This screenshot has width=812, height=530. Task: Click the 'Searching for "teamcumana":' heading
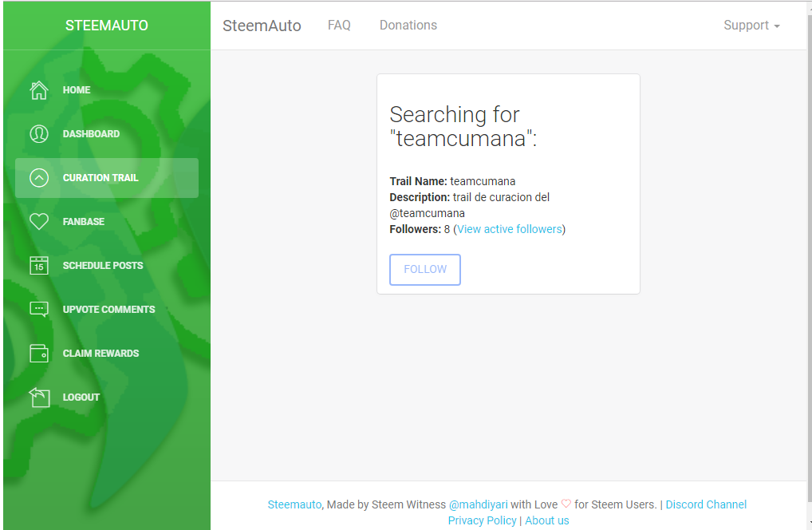coord(463,126)
